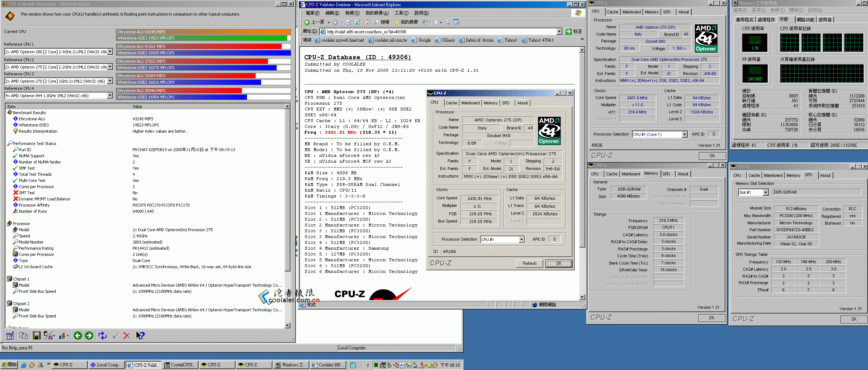Click the green forward arrow in Sandra toolbar
The height and width of the screenshot is (370, 868).
coord(89,336)
